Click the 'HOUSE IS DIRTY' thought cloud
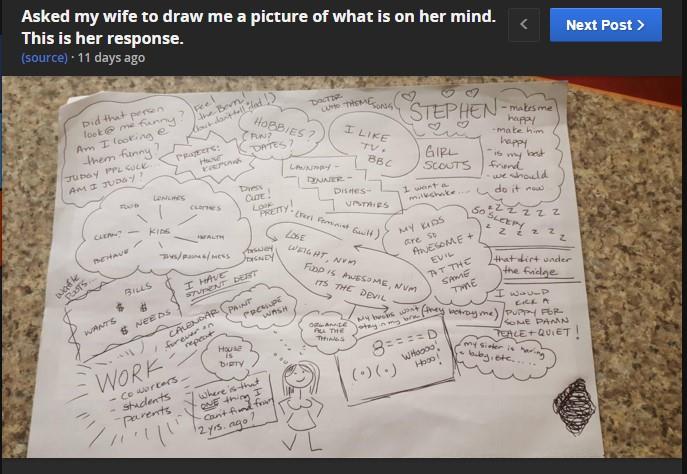The image size is (687, 474). point(230,356)
